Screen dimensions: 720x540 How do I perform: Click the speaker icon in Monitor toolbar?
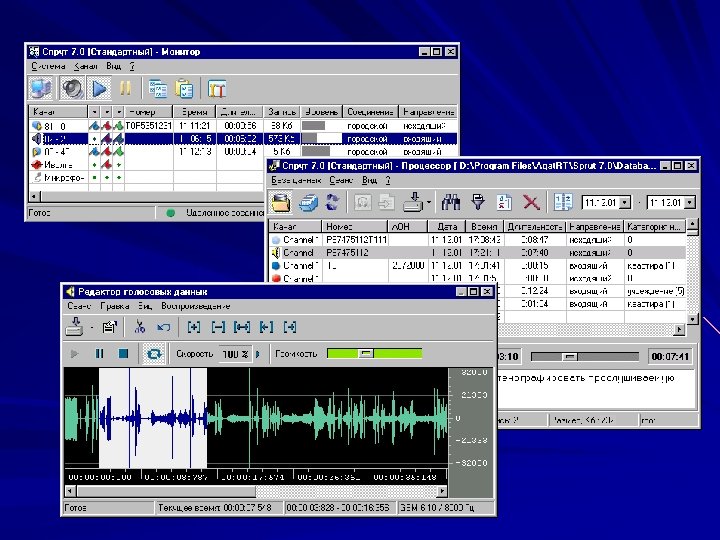click(73, 87)
